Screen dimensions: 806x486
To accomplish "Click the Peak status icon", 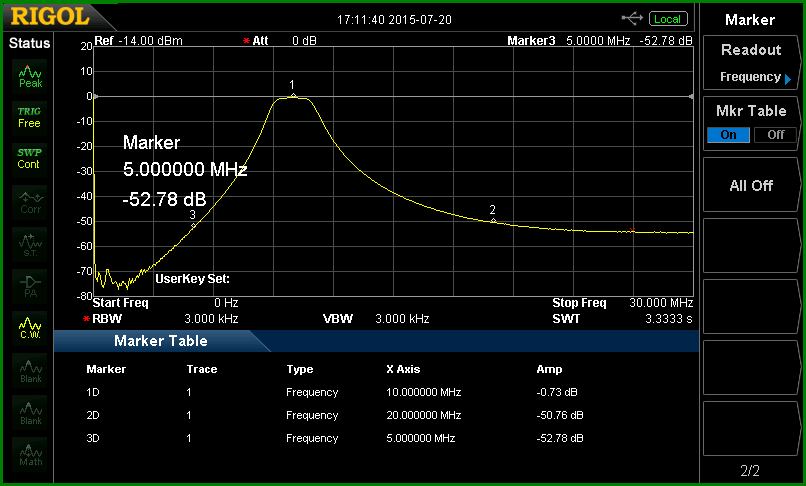I will click(x=30, y=77).
